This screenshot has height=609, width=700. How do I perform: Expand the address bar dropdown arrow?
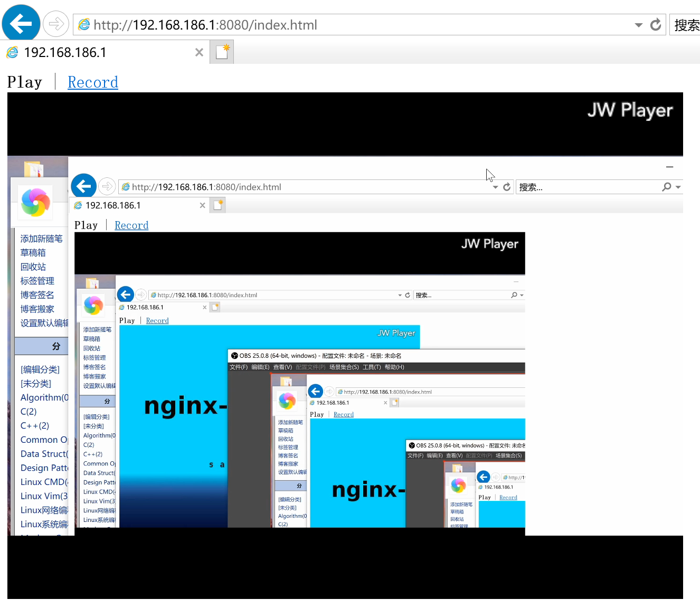(x=638, y=25)
